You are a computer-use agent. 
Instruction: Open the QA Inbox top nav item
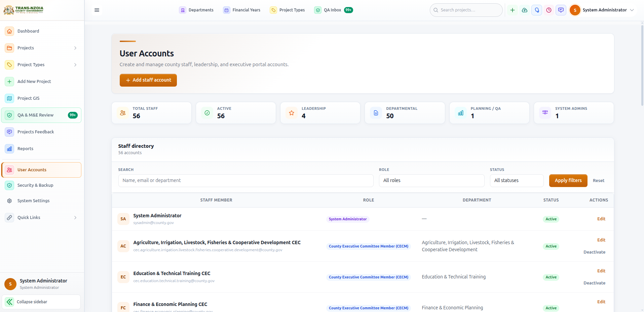(334, 10)
